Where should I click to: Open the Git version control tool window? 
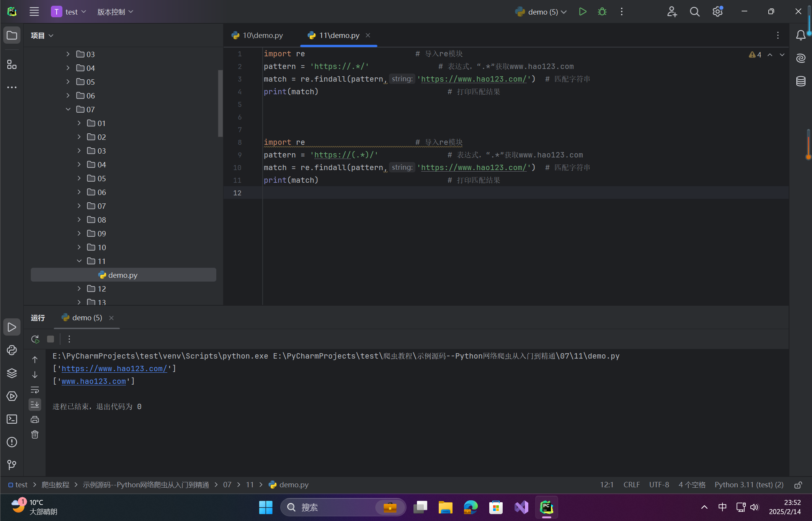pyautogui.click(x=12, y=465)
